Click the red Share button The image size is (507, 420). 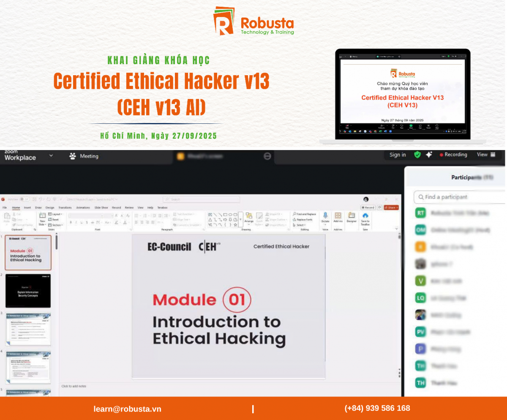391,207
